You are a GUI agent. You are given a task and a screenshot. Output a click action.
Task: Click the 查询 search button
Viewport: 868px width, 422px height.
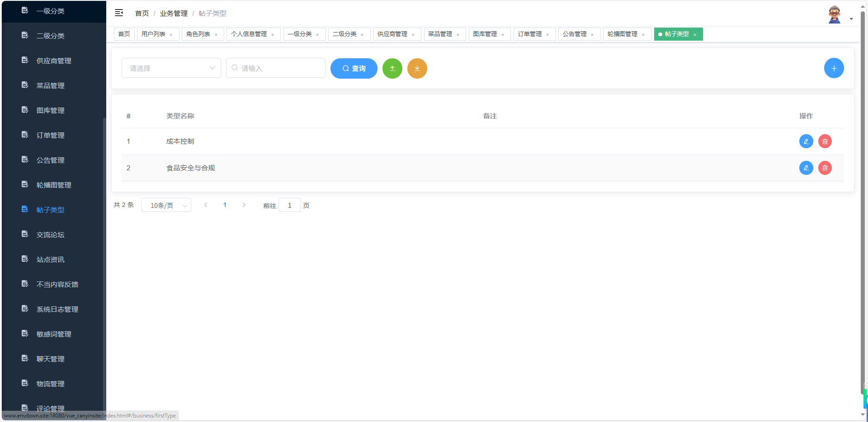pos(354,68)
